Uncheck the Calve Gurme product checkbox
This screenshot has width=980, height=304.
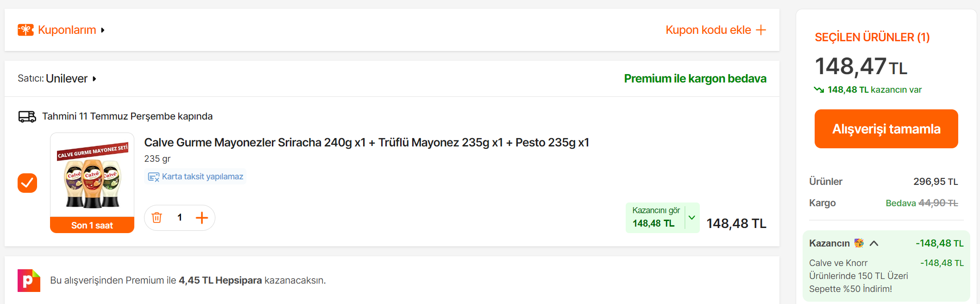point(27,183)
